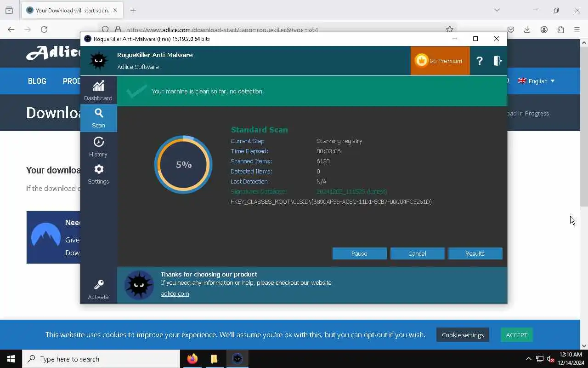Open the History section
This screenshot has width=588, height=368.
point(98,147)
